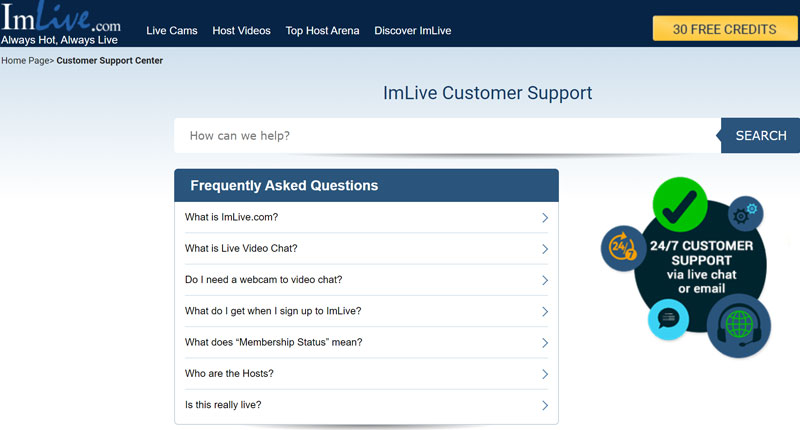Image resolution: width=800 pixels, height=430 pixels.
Task: Expand chevron for Who are the Hosts?
Action: (545, 374)
